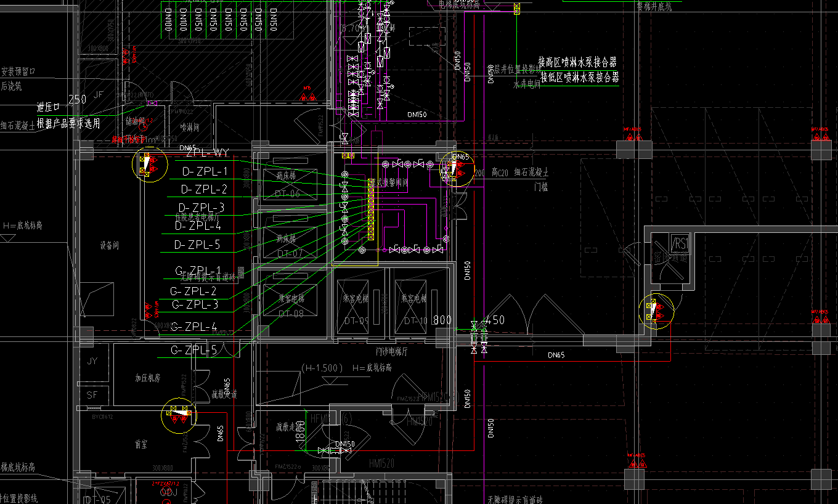Click the circled hydrant below RS1 room
The height and width of the screenshot is (504, 838).
pyautogui.click(x=656, y=312)
